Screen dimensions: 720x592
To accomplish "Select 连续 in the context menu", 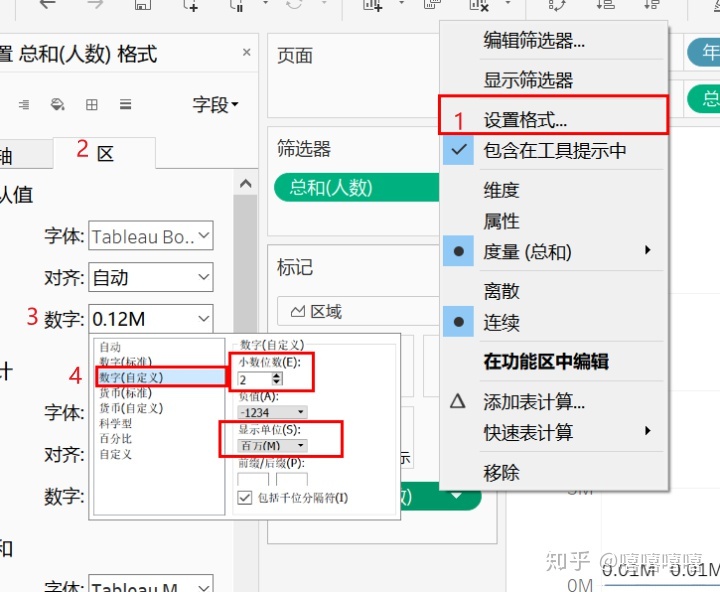I will pos(553,322).
